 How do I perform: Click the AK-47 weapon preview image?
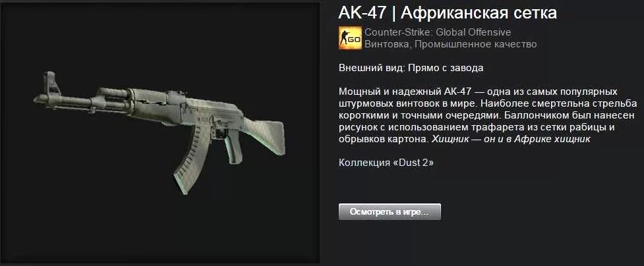coord(160,132)
